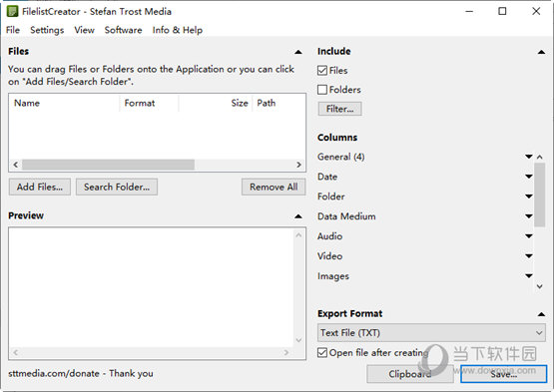Expand the Date columns group
This screenshot has width=554, height=392.
point(529,177)
